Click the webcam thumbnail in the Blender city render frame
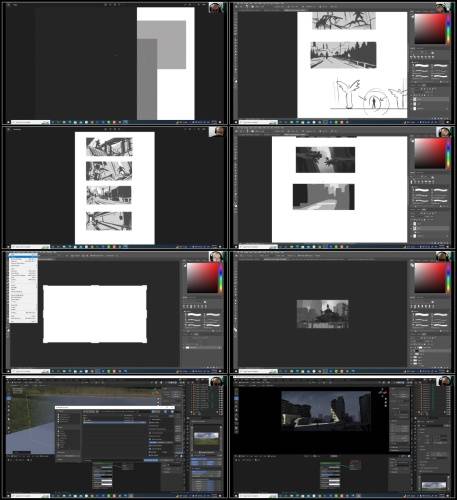Image resolution: width=457 pixels, height=500 pixels. [444, 381]
